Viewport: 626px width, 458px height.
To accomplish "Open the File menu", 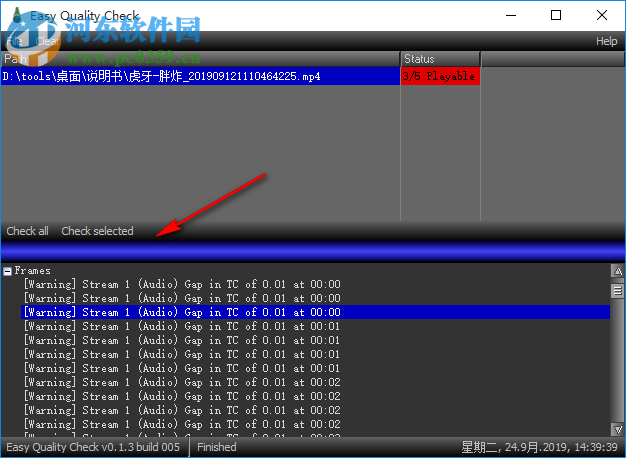I will (x=14, y=41).
